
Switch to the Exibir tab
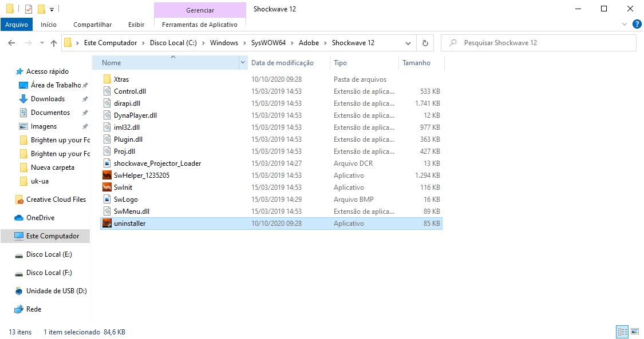coord(136,25)
